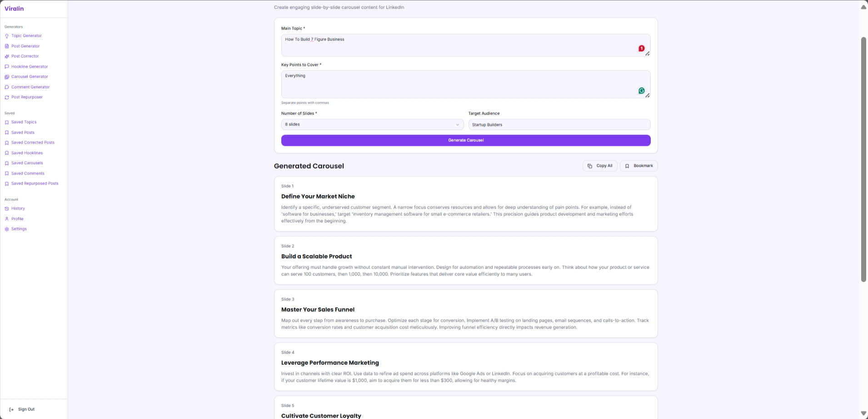The height and width of the screenshot is (419, 868).
Task: Click the Saved Posts bookmark icon
Action: pos(7,133)
